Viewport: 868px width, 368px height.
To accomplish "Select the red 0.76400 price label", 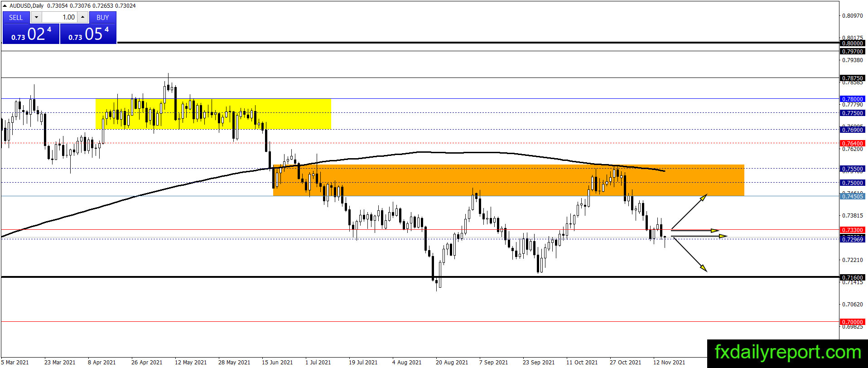I will 852,144.
